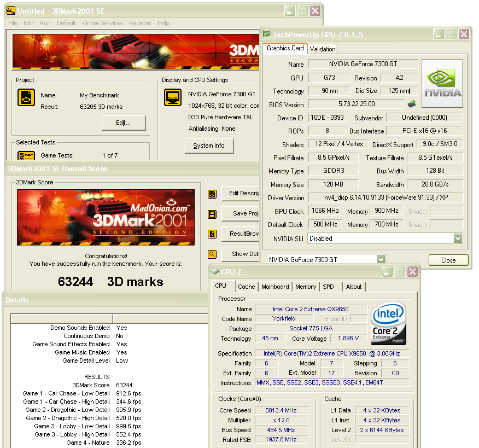Click the Save Project button

coord(241,214)
